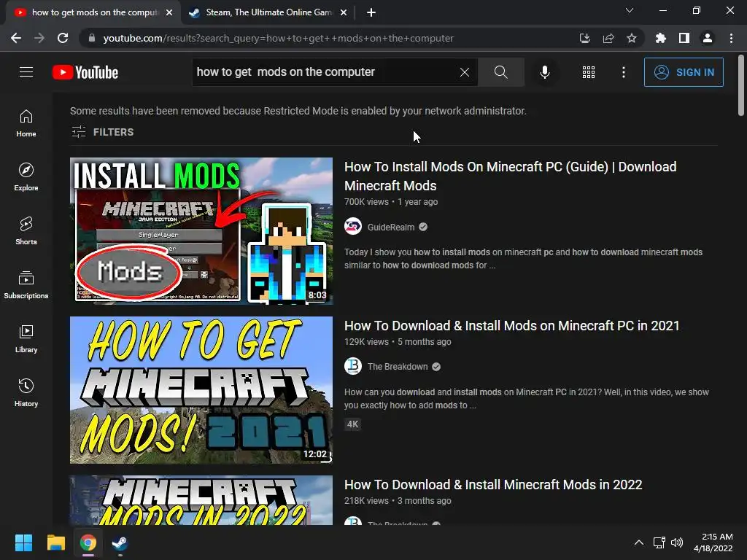Click the address bar URL
Viewport: 747px width, 560px height.
coord(278,38)
